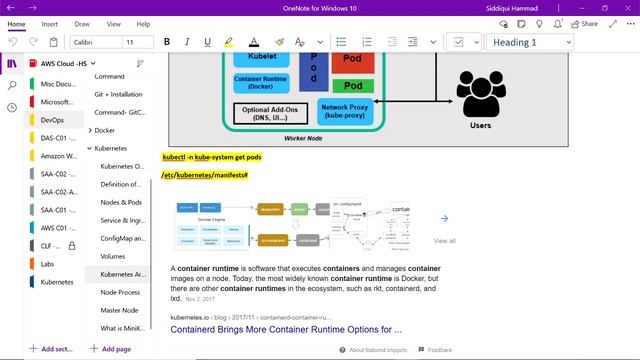Open the Nodes & Pods page
640x360 pixels.
pyautogui.click(x=121, y=202)
